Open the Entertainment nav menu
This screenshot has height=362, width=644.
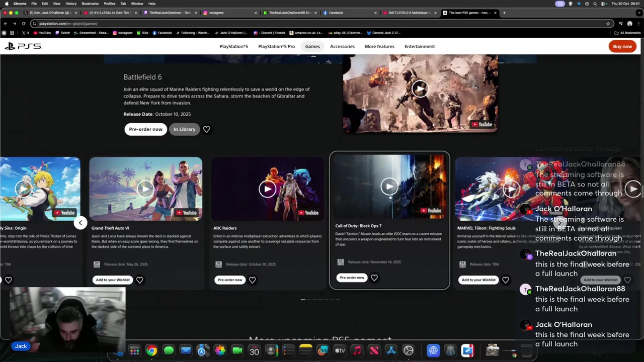click(420, 46)
